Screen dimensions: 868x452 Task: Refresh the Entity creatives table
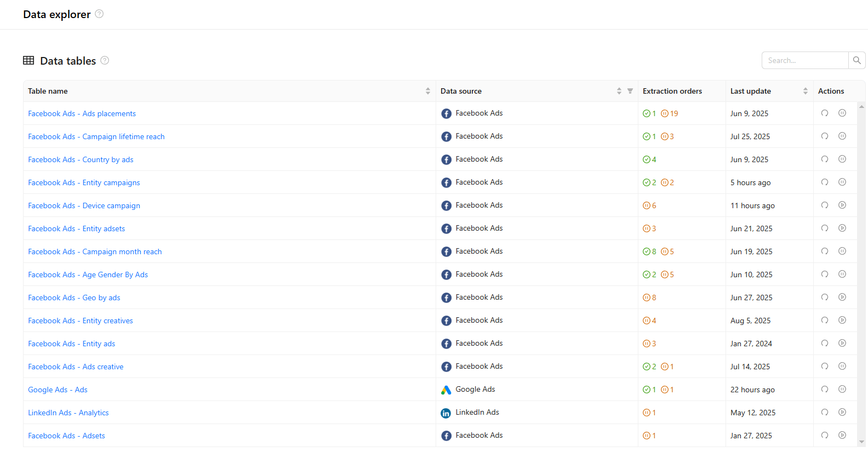pyautogui.click(x=825, y=320)
